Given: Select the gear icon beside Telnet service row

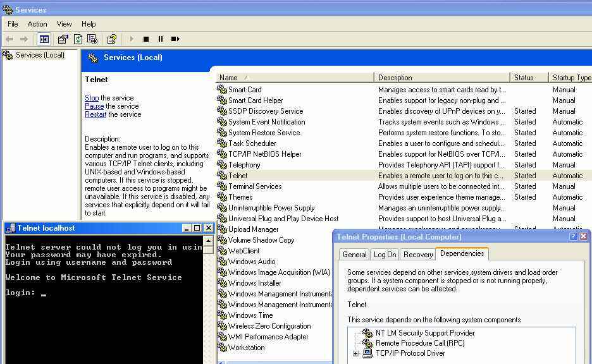Looking at the screenshot, I should [222, 176].
